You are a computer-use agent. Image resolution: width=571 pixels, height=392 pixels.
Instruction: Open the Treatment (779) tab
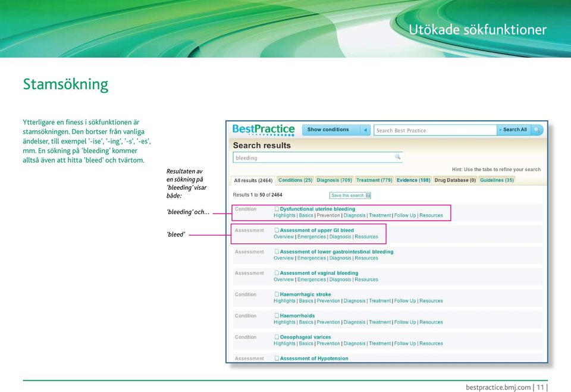pyautogui.click(x=374, y=180)
